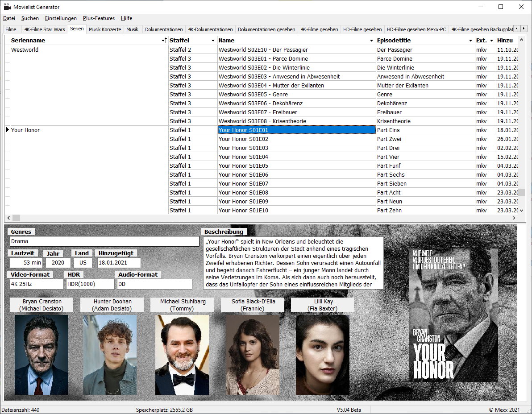The image size is (532, 414).
Task: Click the Beschreibung text box
Action: pyautogui.click(x=293, y=263)
